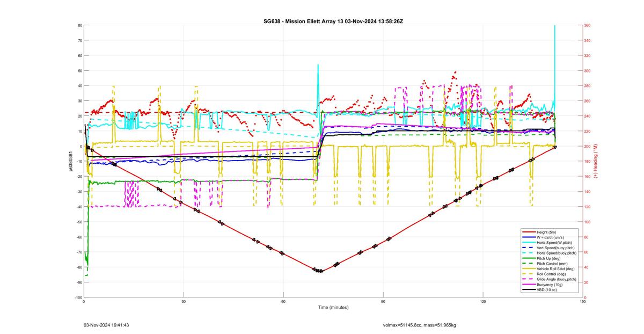
Task: Click left axis tick label '-100'
Action: click(78, 297)
